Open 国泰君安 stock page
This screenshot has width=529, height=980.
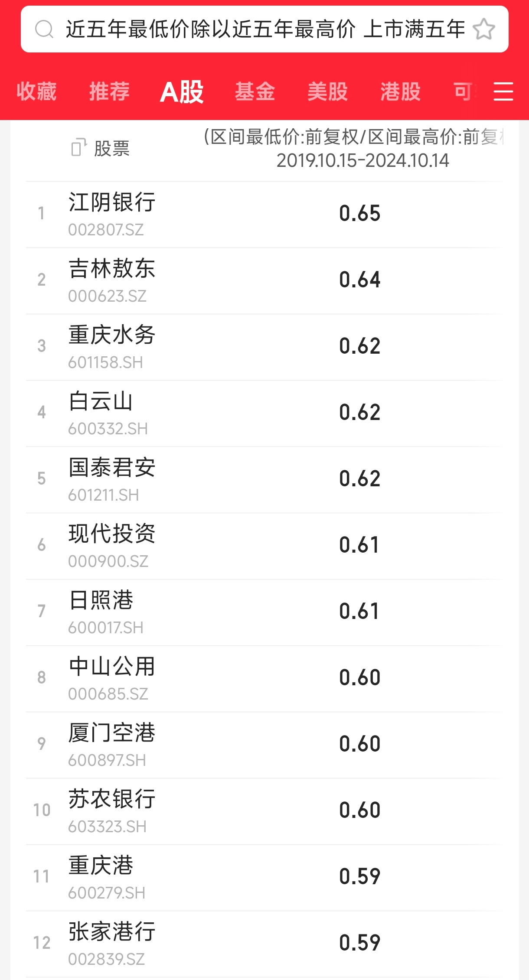[112, 479]
